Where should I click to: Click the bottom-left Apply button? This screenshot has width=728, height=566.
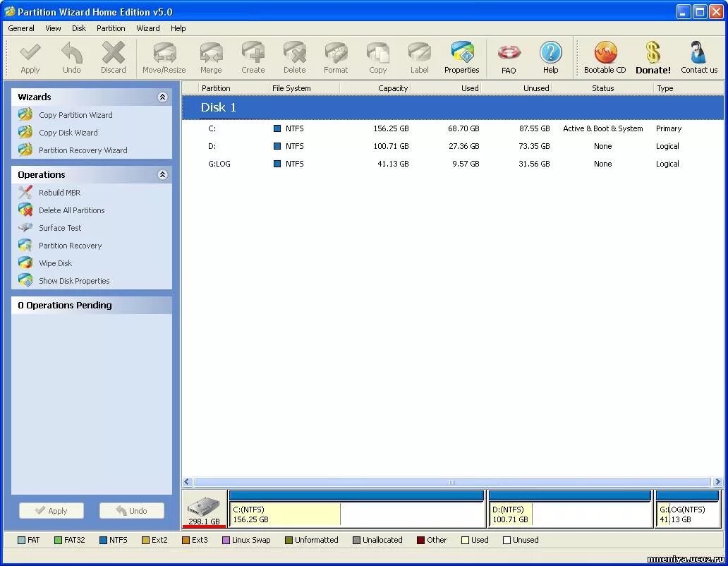pos(51,510)
